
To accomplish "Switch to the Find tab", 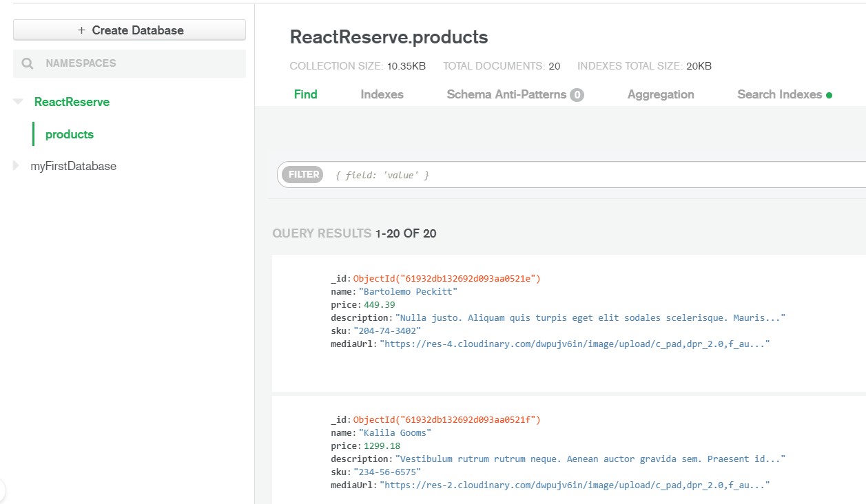I will [x=306, y=94].
